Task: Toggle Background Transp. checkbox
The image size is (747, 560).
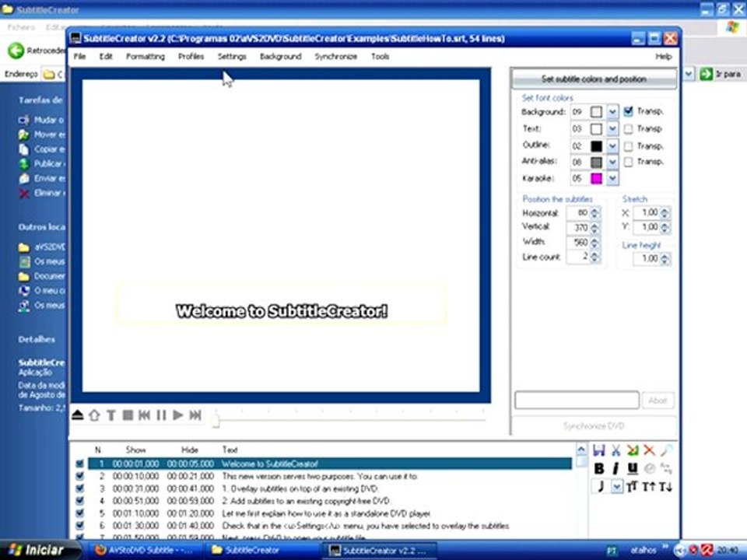Action: [x=629, y=111]
